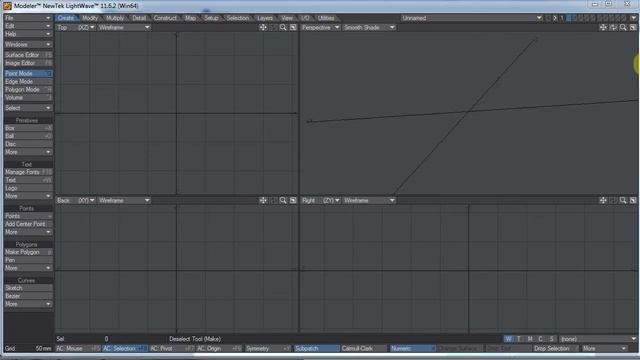The width and height of the screenshot is (640, 360).
Task: Click the Drop Selection button
Action: tap(555, 349)
